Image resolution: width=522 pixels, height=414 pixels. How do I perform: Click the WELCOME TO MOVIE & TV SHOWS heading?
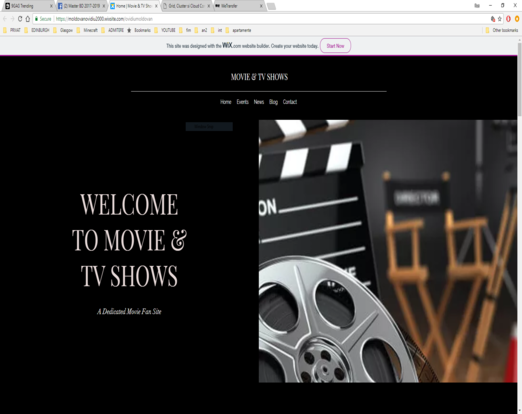(129, 240)
